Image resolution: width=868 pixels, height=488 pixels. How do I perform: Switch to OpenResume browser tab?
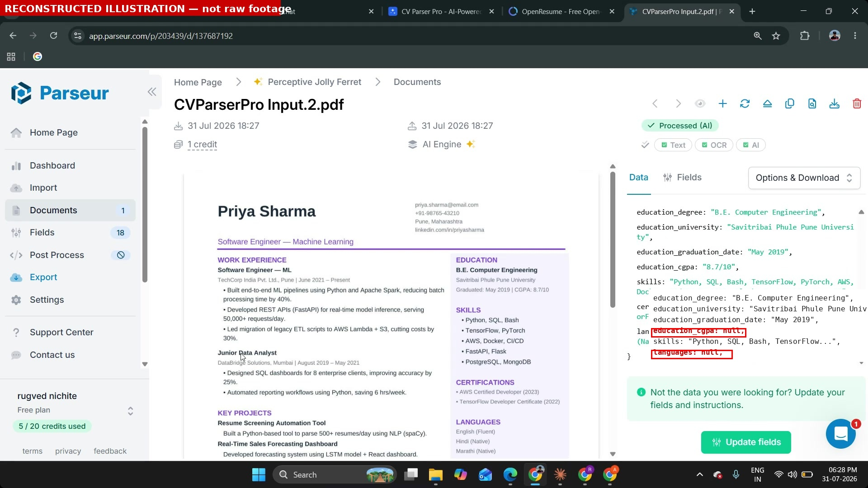point(561,11)
